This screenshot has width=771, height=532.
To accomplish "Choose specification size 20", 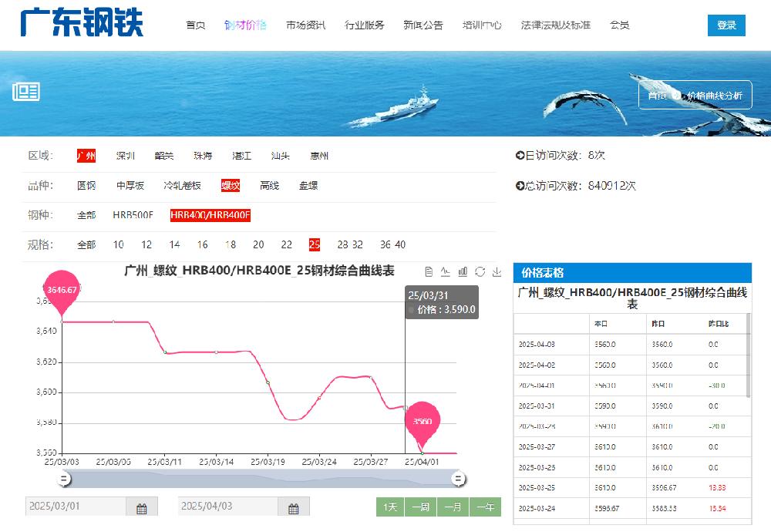I will click(258, 244).
